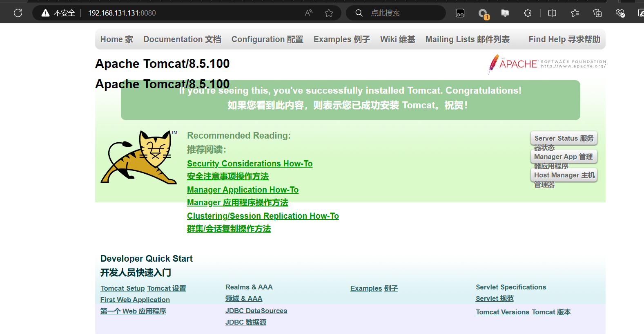Click the top Apache Tomcat/8.5.100 heading
The image size is (644, 334).
163,63
